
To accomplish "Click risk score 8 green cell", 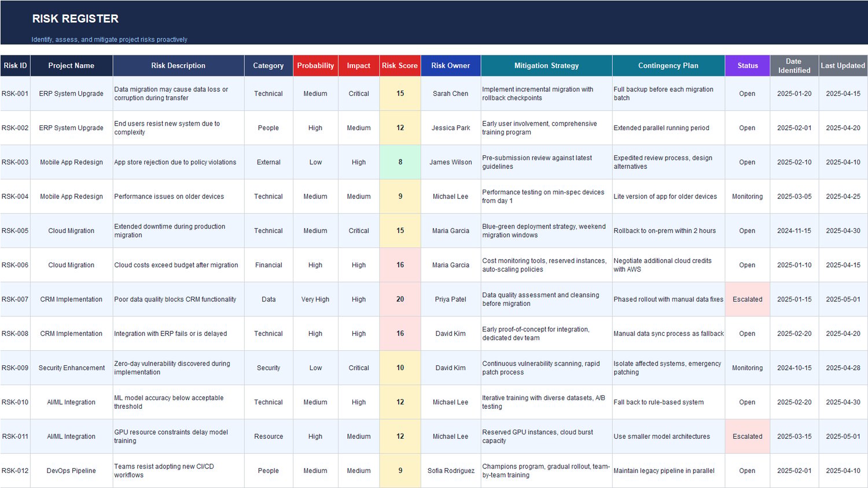I will [x=400, y=162].
